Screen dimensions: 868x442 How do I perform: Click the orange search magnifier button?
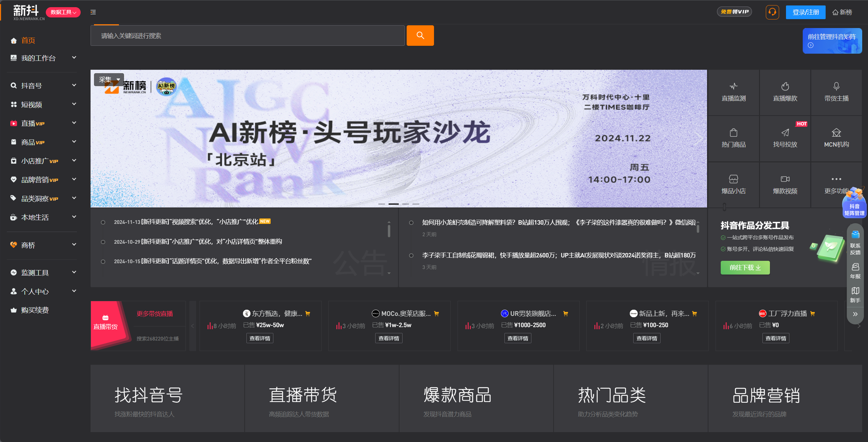420,36
